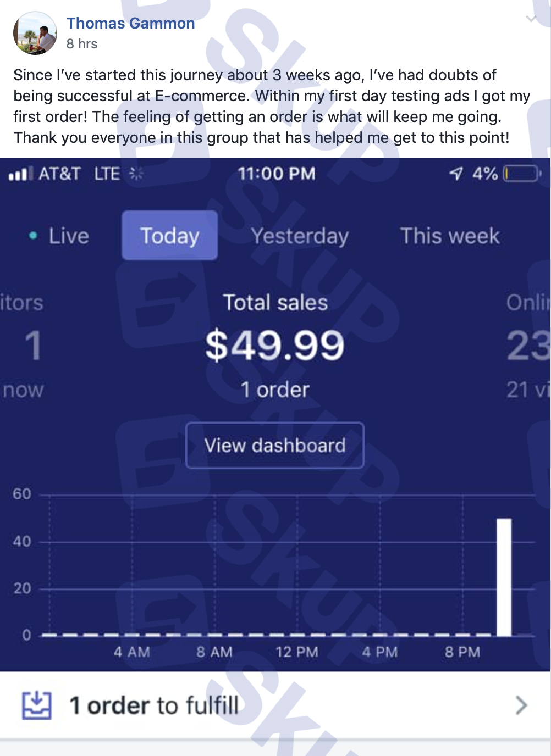Viewport: 551px width, 756px height.
Task: Switch to the Yesterday tab
Action: [300, 236]
